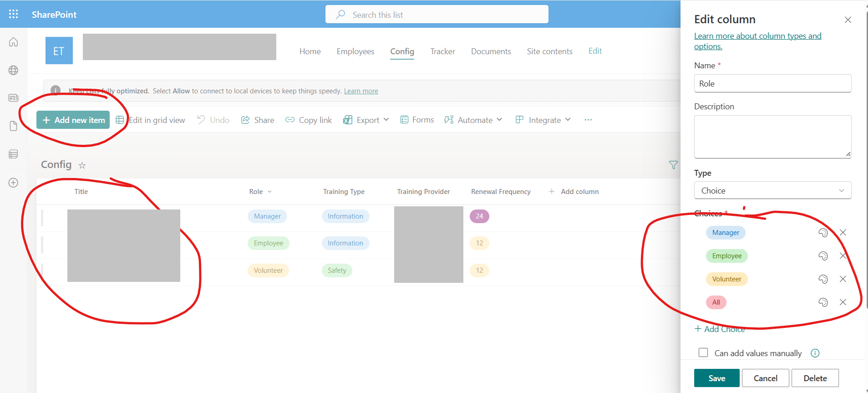Go to Site contents tab
This screenshot has height=393, width=868.
click(549, 51)
